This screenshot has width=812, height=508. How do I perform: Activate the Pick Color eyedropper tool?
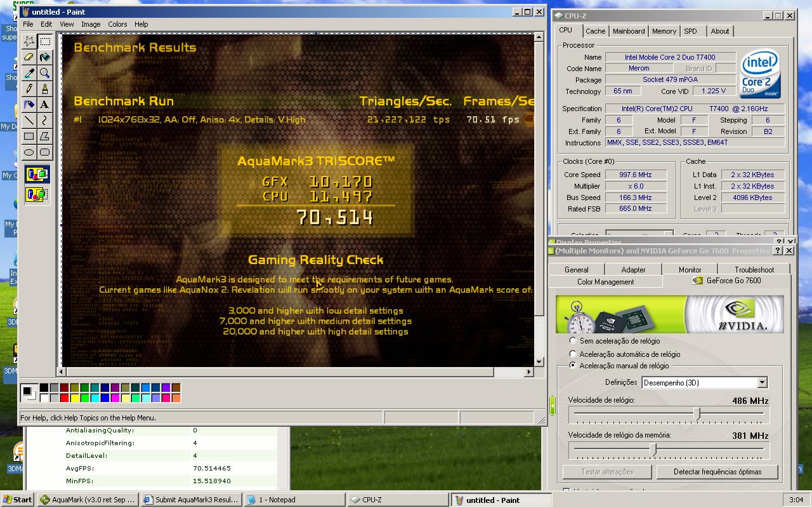click(x=29, y=74)
